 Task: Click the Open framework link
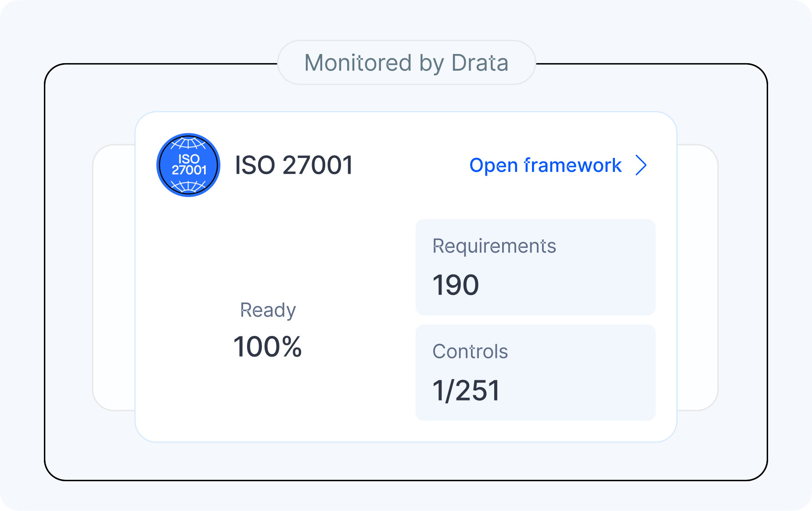[546, 165]
